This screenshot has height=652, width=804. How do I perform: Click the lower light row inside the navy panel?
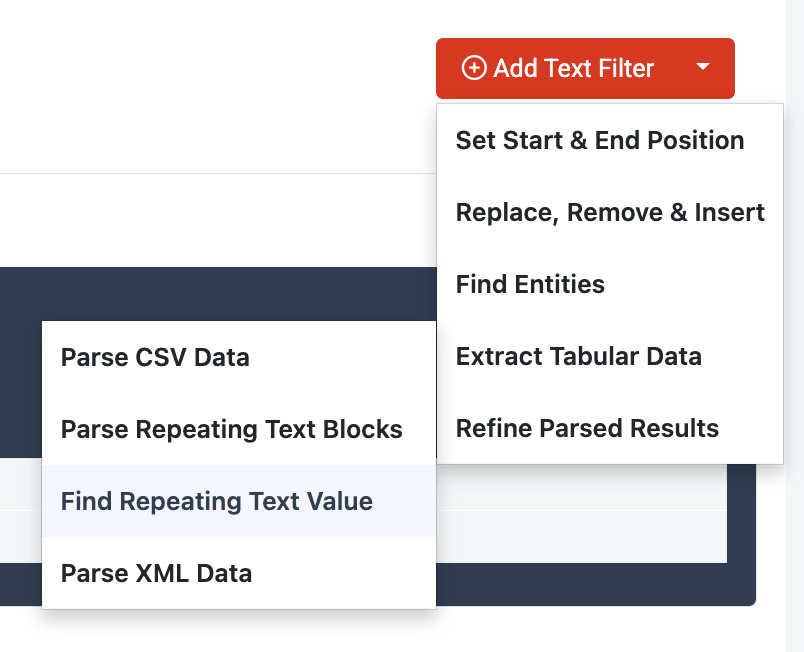pyautogui.click(x=580, y=537)
